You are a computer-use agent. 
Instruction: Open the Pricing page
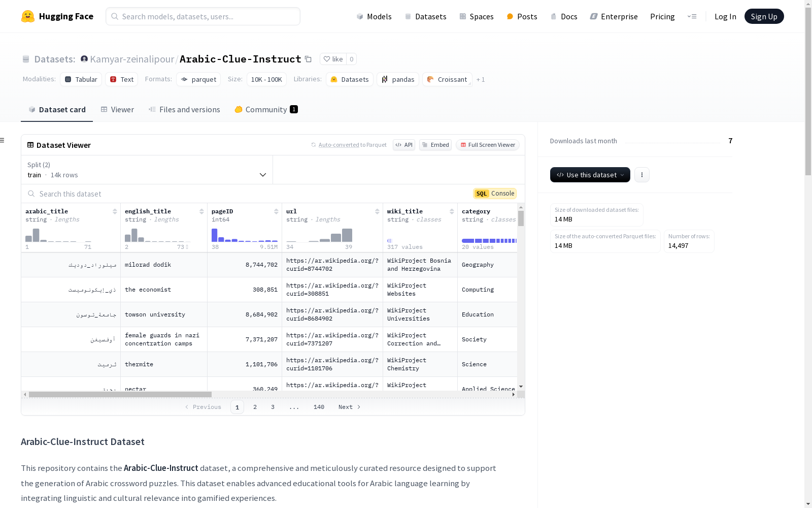pos(662,16)
